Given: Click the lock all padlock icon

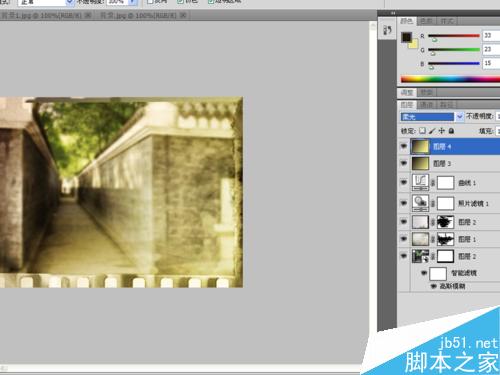Looking at the screenshot, I should [x=451, y=131].
